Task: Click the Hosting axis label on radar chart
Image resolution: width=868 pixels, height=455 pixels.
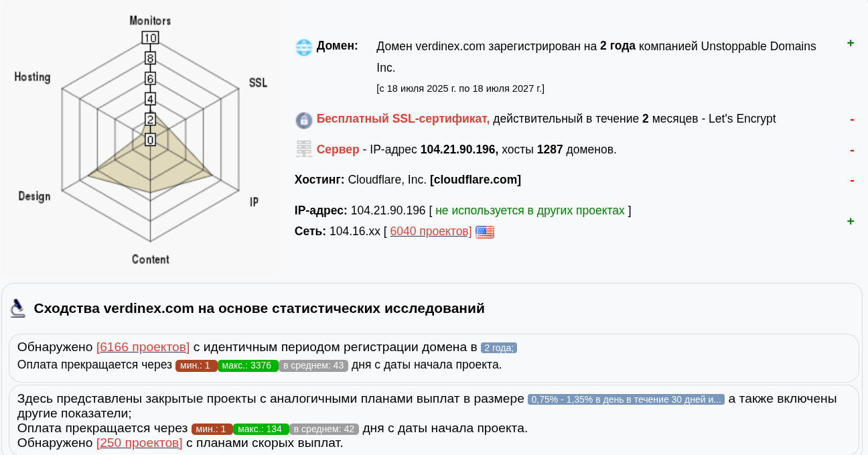Action: click(32, 77)
